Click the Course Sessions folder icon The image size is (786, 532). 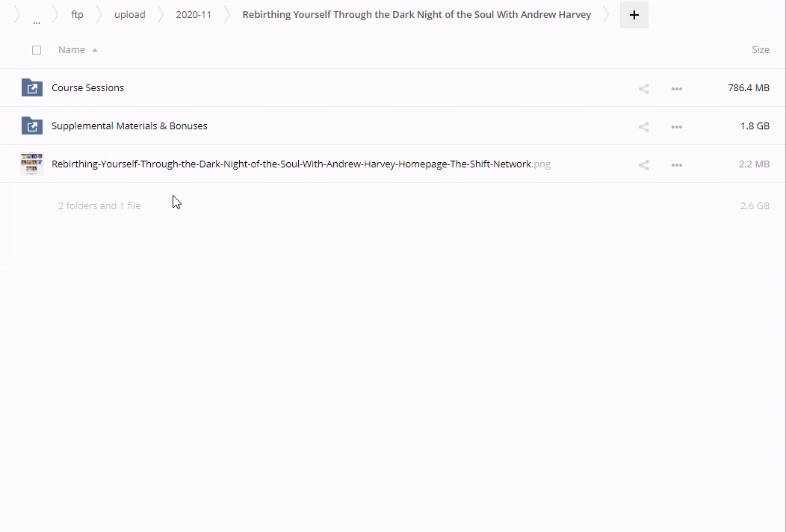coord(32,87)
